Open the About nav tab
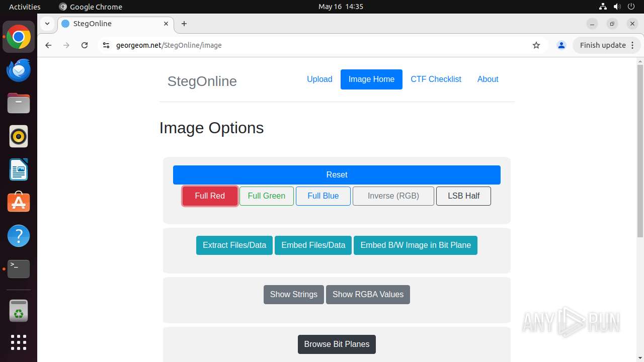This screenshot has width=644, height=362. pos(488,79)
